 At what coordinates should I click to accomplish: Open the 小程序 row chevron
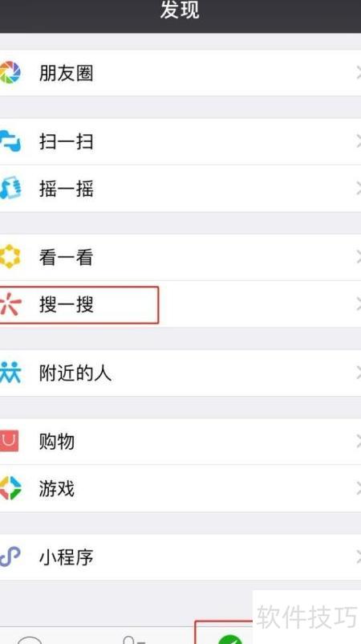point(358,557)
